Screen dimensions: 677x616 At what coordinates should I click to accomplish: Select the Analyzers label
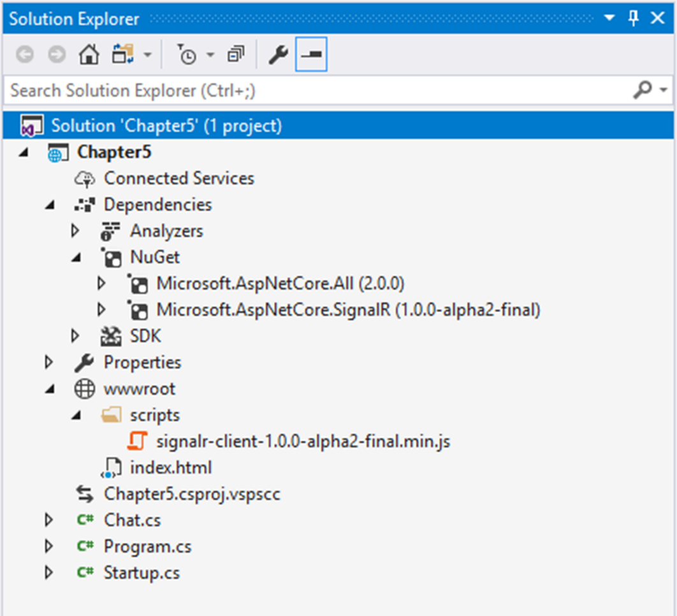(x=166, y=231)
